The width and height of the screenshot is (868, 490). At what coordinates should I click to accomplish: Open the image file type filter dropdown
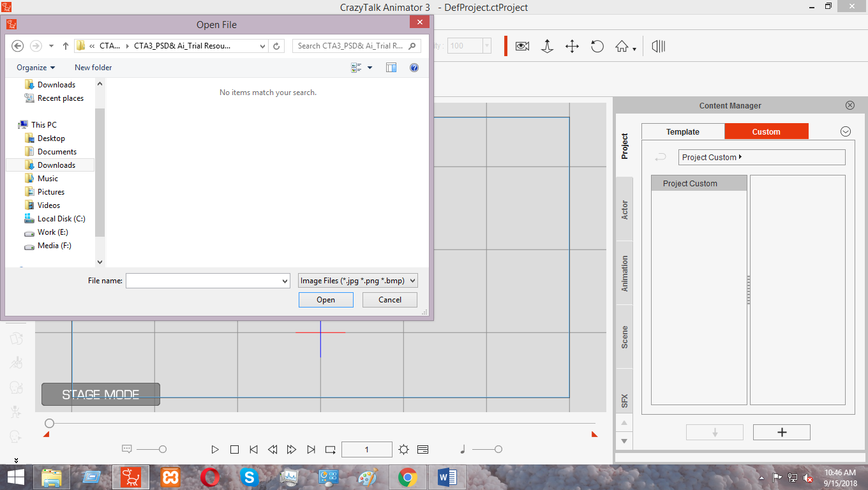point(358,281)
